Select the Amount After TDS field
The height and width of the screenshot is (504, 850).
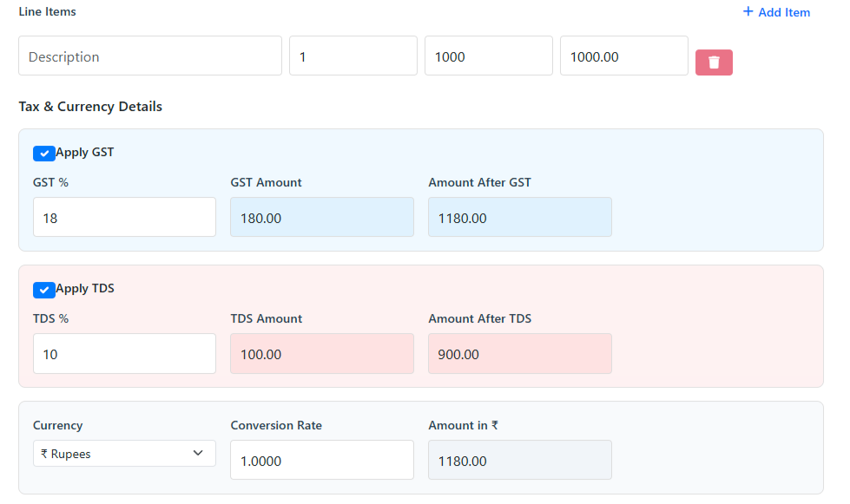pyautogui.click(x=519, y=354)
